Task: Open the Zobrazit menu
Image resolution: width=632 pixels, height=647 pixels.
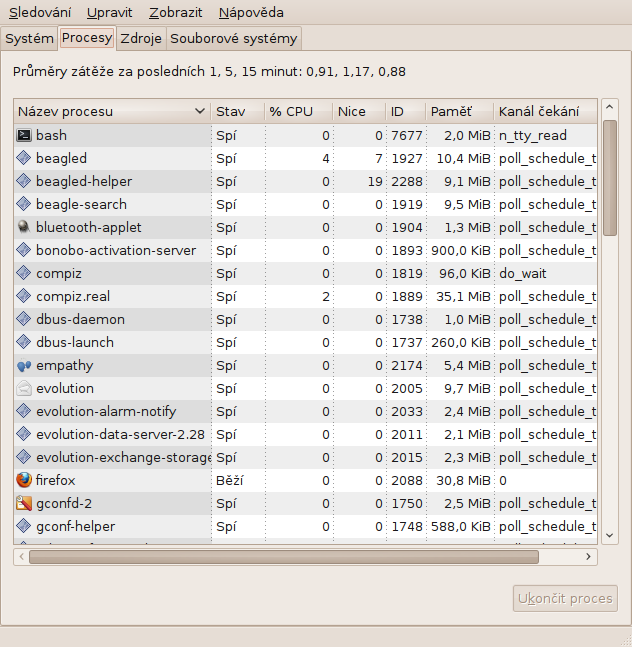Action: tap(176, 13)
